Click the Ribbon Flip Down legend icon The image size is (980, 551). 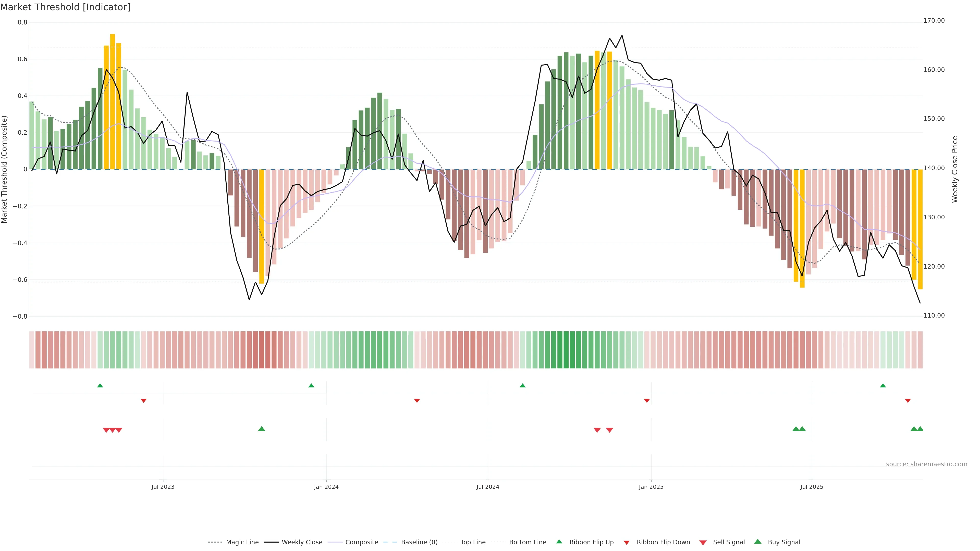(627, 543)
